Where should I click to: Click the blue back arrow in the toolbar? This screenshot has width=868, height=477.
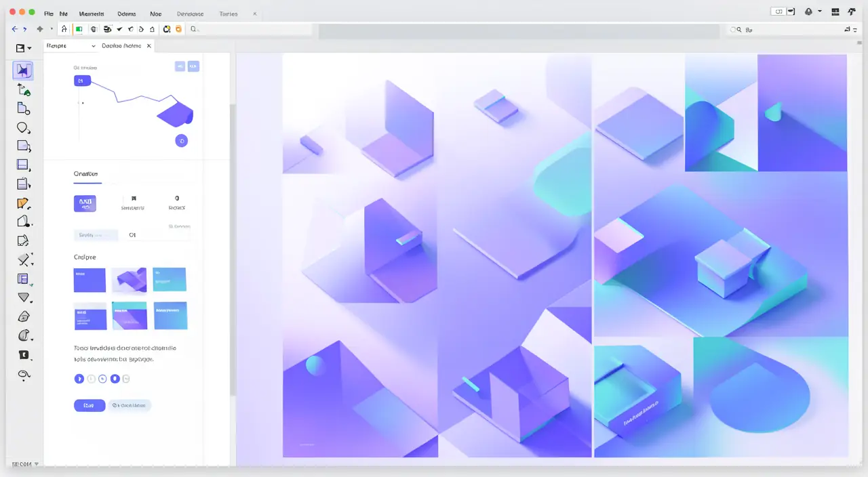14,29
